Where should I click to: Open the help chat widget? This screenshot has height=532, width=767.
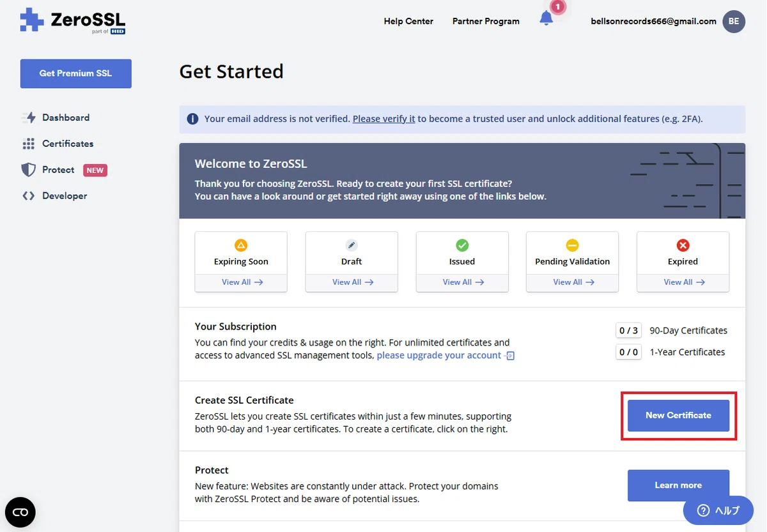718,510
